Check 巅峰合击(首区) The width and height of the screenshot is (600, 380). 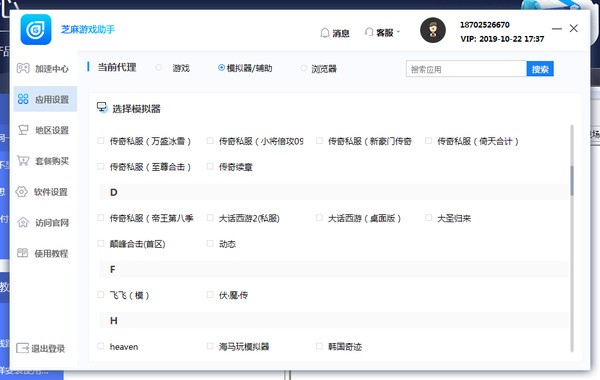tap(101, 243)
